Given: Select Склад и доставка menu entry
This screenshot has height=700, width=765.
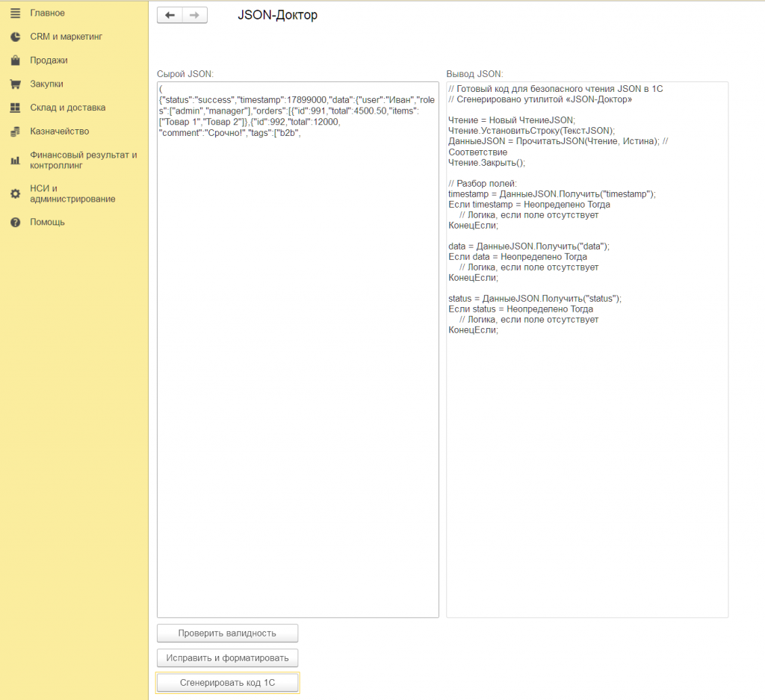Looking at the screenshot, I should pyautogui.click(x=68, y=108).
